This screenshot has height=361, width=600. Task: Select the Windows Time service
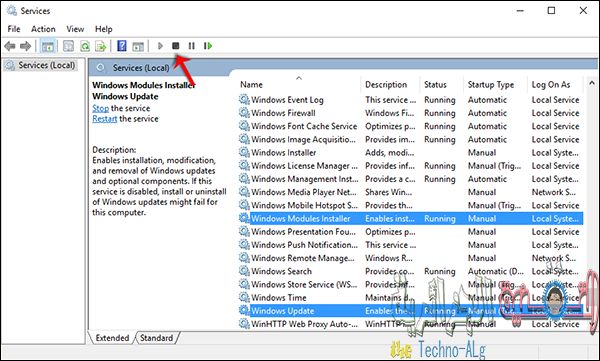point(411,297)
